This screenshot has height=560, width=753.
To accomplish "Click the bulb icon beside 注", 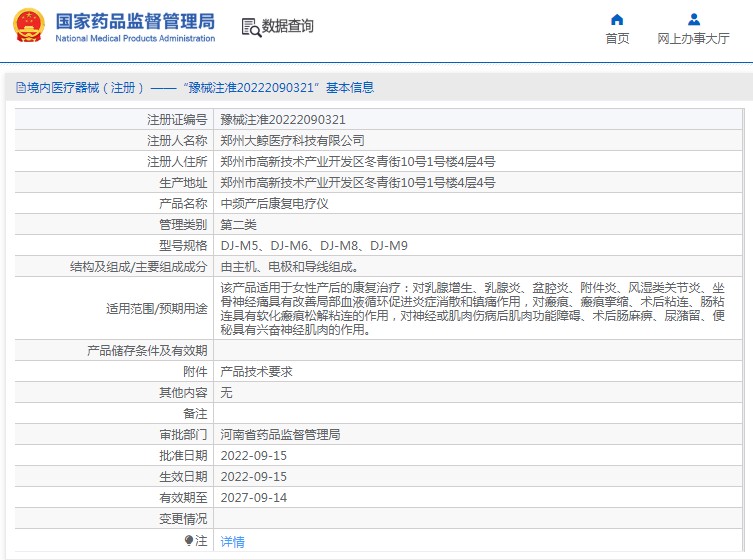I will click(189, 540).
